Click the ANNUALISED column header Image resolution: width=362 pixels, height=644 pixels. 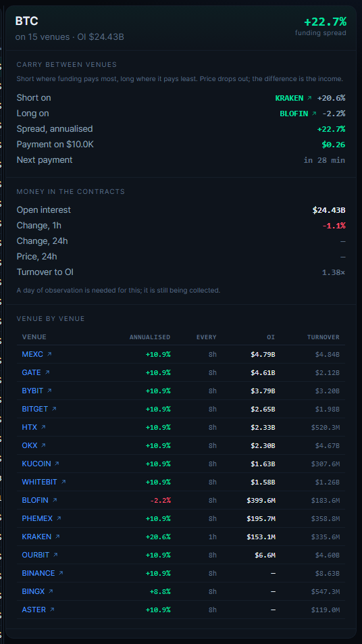tap(150, 337)
